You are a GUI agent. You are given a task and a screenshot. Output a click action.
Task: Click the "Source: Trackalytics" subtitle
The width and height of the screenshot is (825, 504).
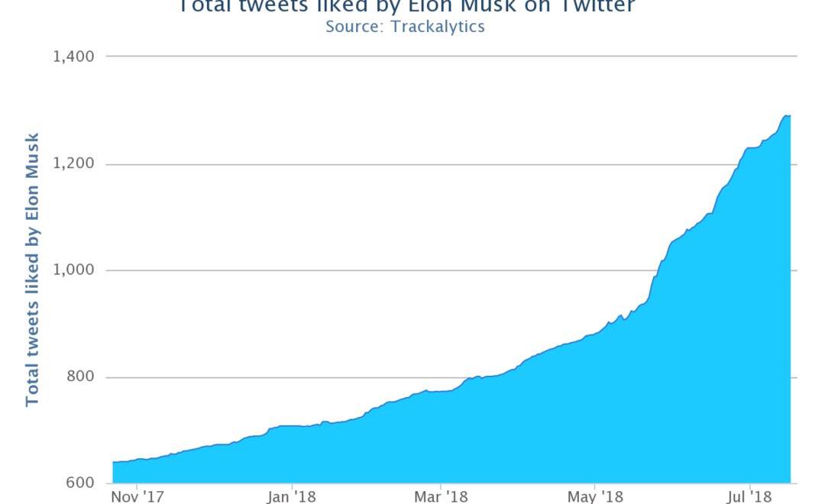click(x=405, y=27)
